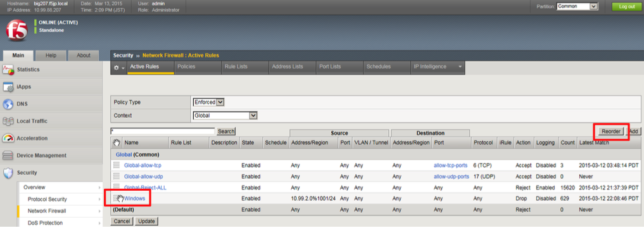Click the (Default) rule row label
Viewport: 644px width, 228px height.
pyautogui.click(x=124, y=210)
